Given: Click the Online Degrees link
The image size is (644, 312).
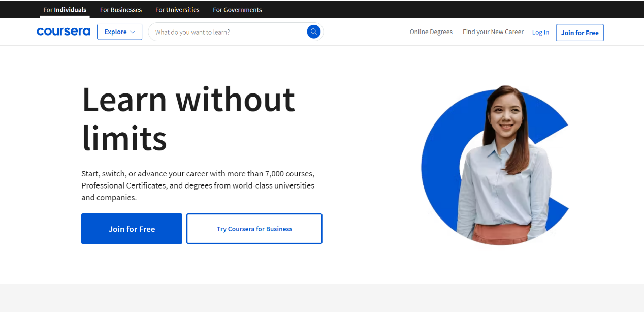Looking at the screenshot, I should [x=431, y=32].
